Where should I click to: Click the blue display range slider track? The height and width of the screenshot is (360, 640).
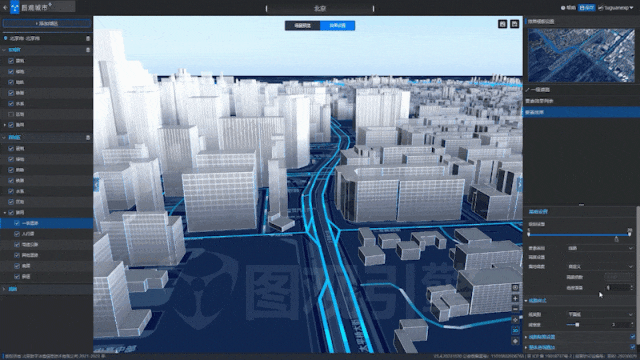[x=579, y=235]
